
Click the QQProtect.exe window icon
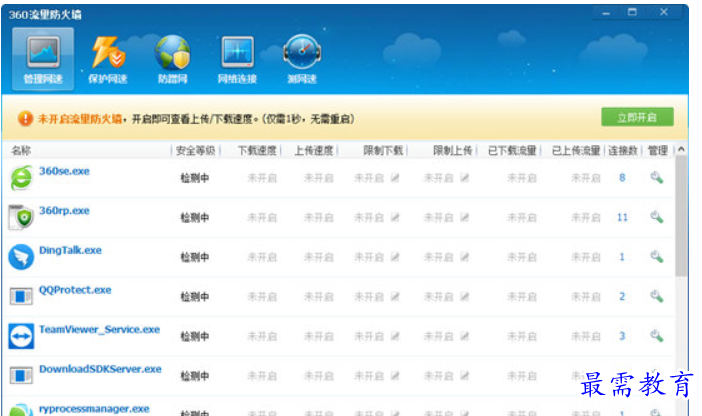[x=21, y=296]
